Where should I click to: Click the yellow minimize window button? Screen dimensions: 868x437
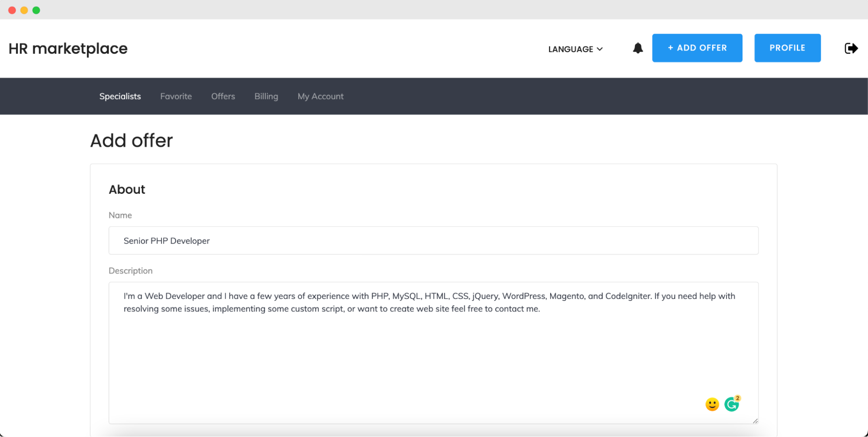(x=24, y=10)
